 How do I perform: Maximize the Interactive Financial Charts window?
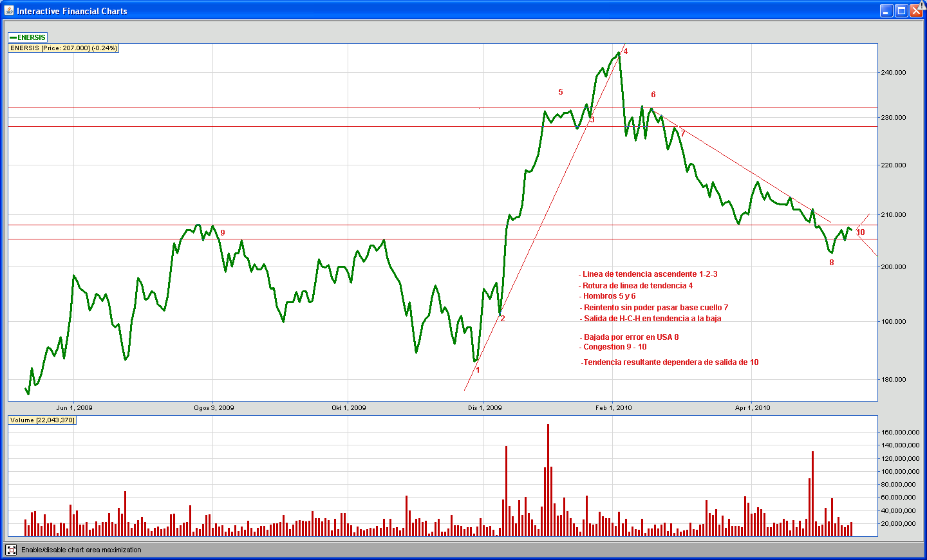pos(901,10)
